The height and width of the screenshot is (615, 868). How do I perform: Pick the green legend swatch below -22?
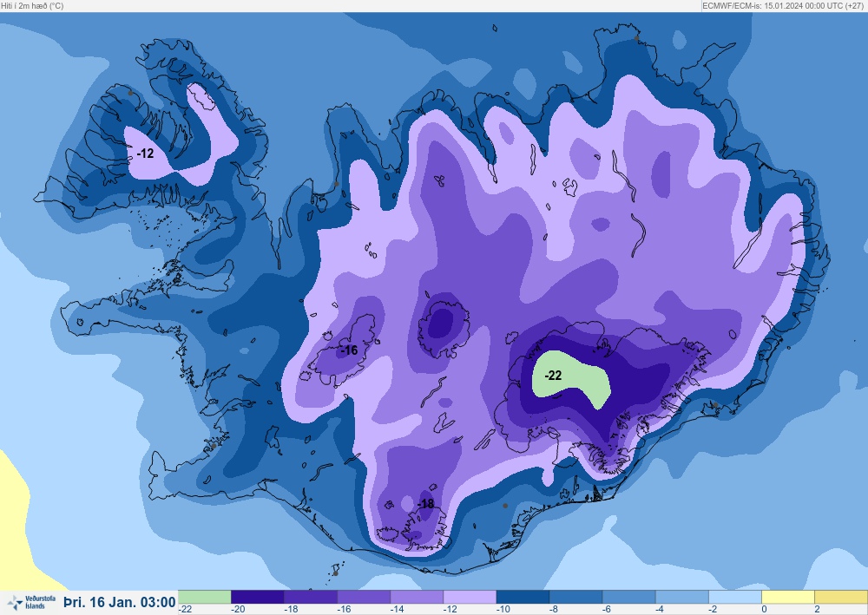click(204, 597)
